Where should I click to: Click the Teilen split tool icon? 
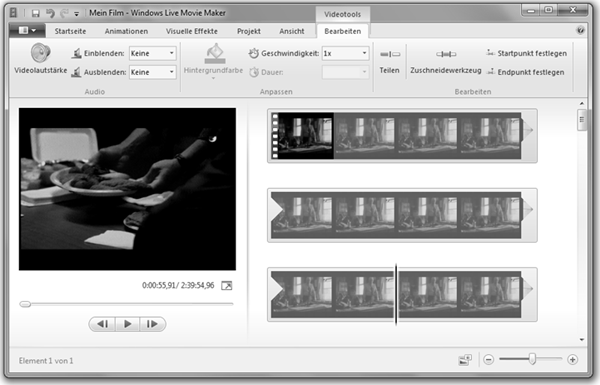click(x=390, y=54)
